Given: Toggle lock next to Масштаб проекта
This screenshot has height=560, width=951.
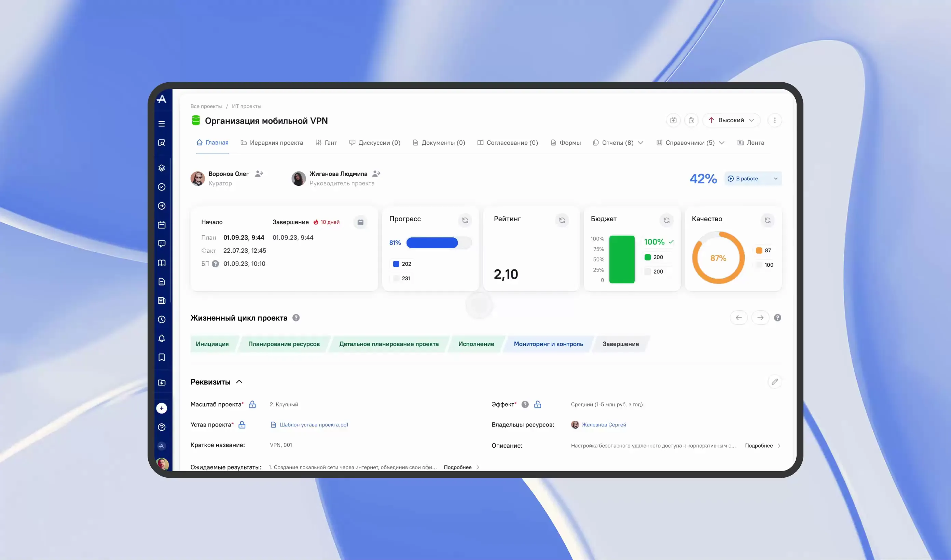Looking at the screenshot, I should pyautogui.click(x=252, y=404).
